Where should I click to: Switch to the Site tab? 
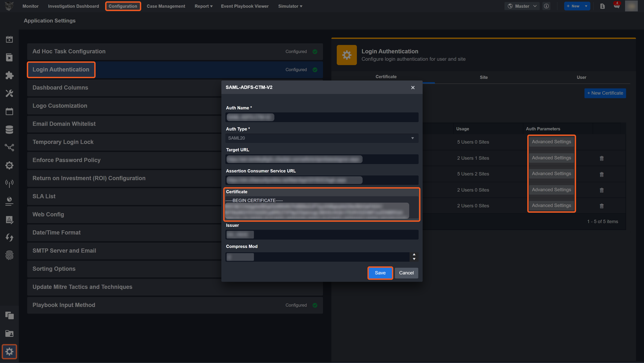point(484,77)
